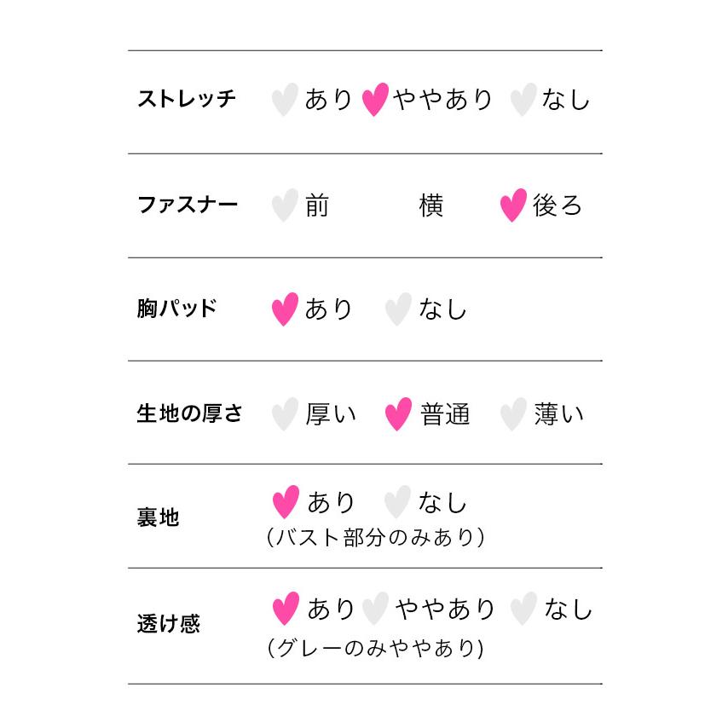Click the pink heart for 裏地 あり
728x728 pixels.
pyautogui.click(x=286, y=502)
